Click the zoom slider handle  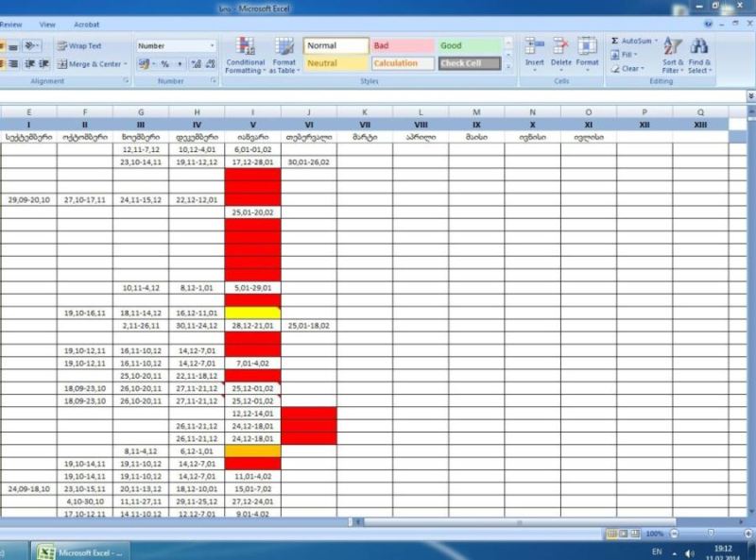pyautogui.click(x=711, y=533)
